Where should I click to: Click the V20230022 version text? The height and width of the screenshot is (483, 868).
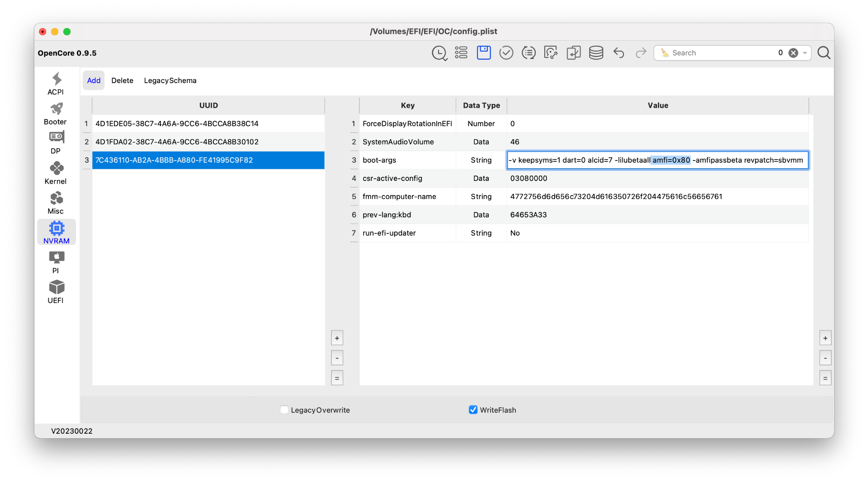click(71, 431)
